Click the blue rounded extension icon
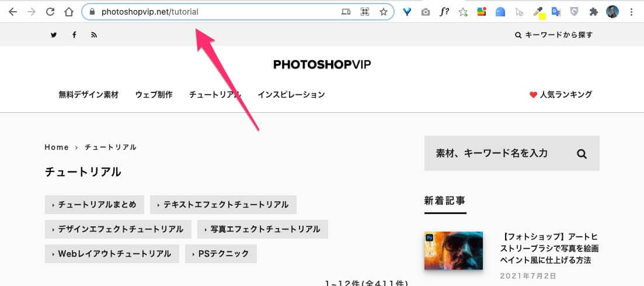The image size is (644, 286). point(500,12)
